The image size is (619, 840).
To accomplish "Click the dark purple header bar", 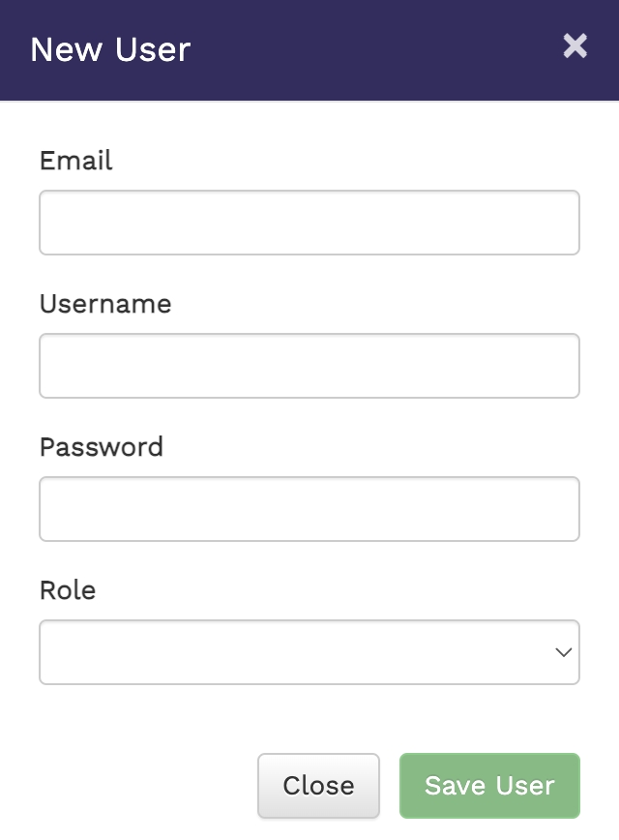I will [368, 49].
